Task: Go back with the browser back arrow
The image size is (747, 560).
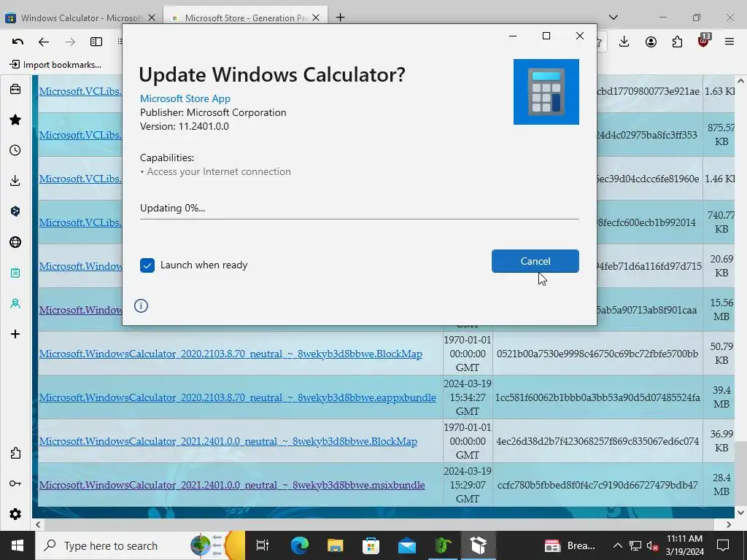Action: 44,42
